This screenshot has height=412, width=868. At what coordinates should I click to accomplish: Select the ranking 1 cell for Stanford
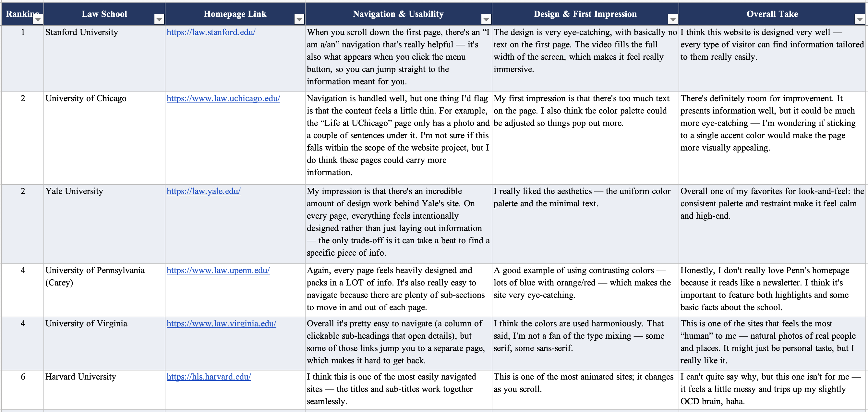pos(23,59)
